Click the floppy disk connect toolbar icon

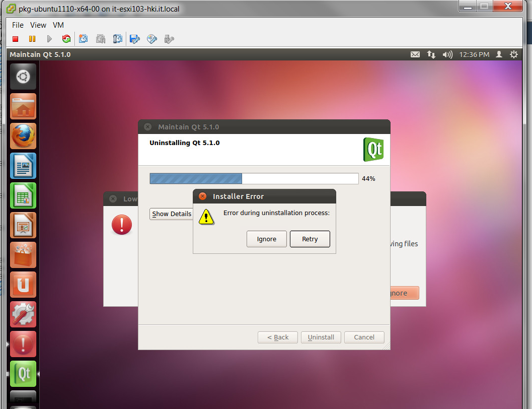pos(134,39)
